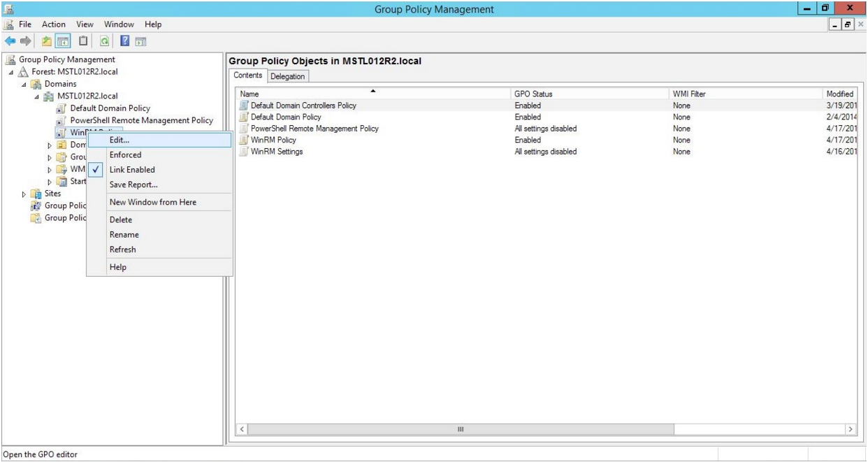Switch to the Delegation tab

[287, 76]
